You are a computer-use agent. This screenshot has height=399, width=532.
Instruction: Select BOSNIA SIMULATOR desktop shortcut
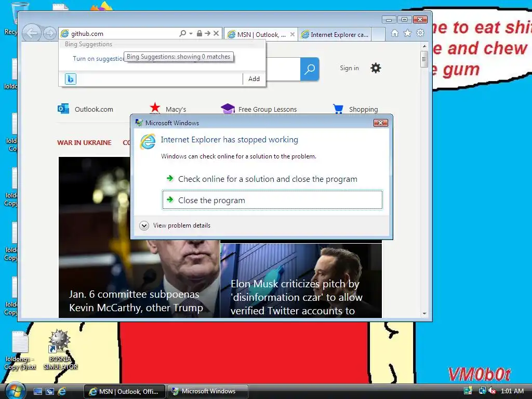(x=60, y=350)
